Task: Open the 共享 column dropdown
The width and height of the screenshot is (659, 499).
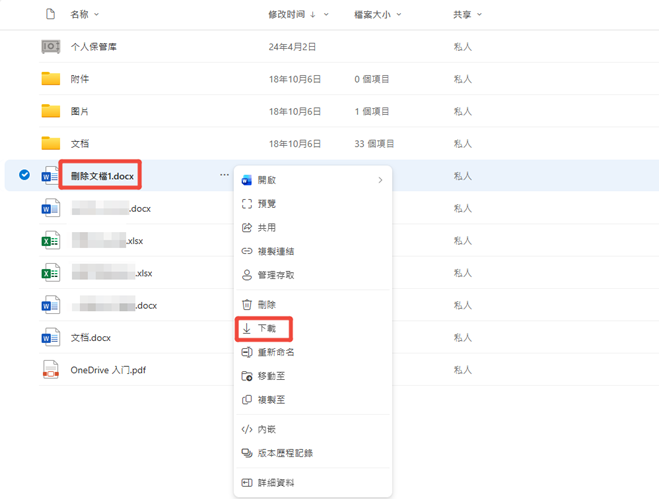Action: point(479,14)
